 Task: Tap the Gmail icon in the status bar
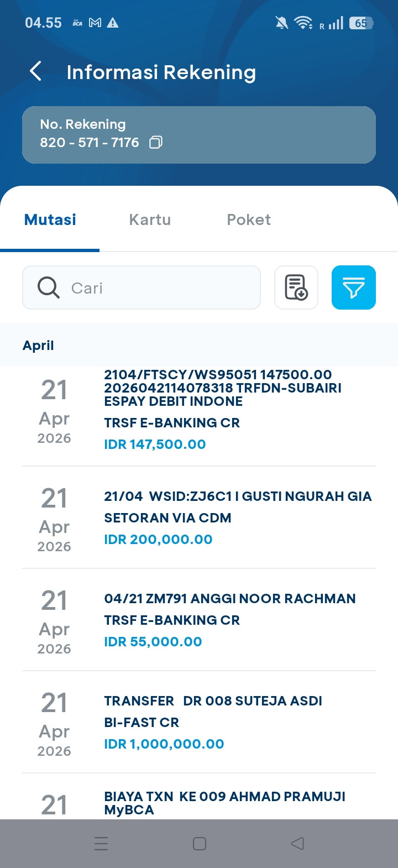[95, 23]
